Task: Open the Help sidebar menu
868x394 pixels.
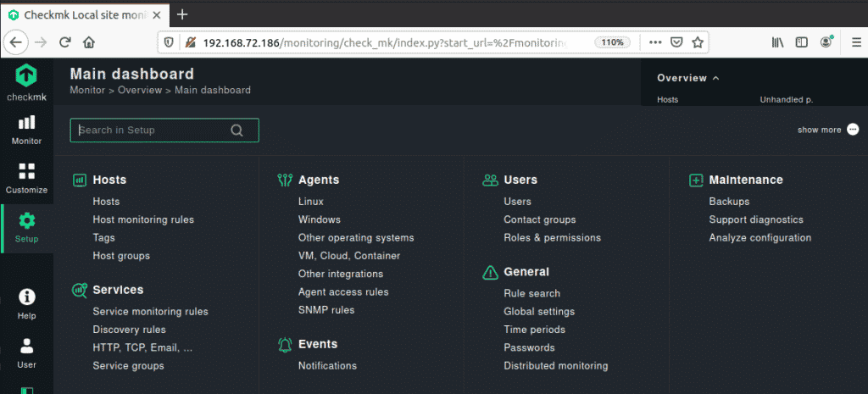Action: point(27,303)
